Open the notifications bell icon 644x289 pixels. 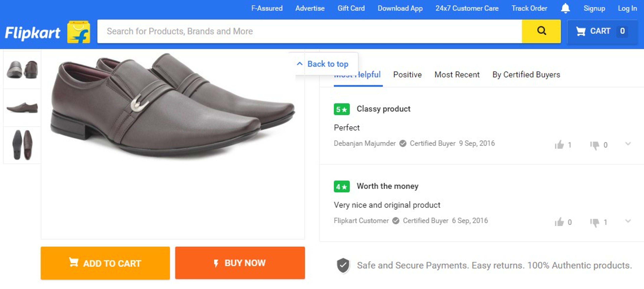(566, 8)
